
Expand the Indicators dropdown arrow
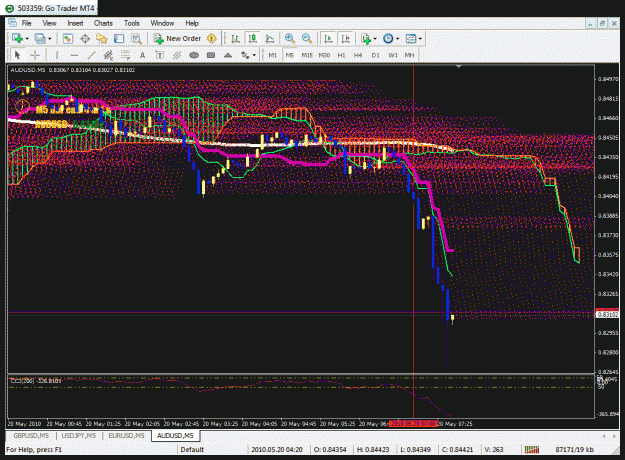tap(375, 39)
